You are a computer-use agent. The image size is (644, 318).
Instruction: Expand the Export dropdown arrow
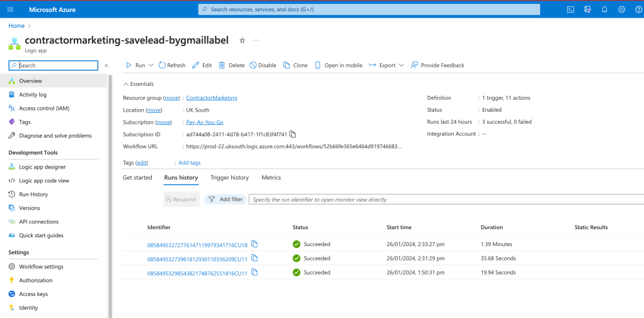[x=401, y=65]
